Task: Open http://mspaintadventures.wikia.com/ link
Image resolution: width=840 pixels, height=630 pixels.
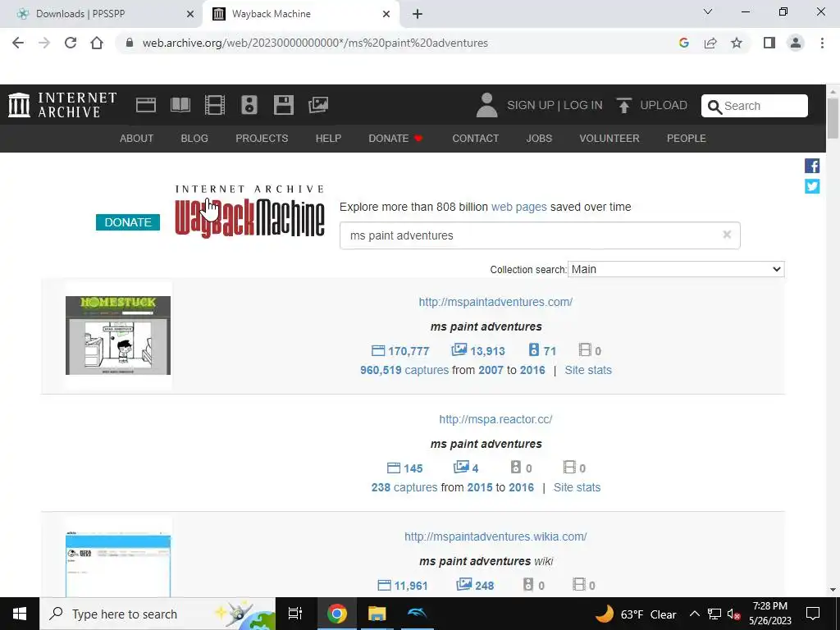Action: (495, 536)
